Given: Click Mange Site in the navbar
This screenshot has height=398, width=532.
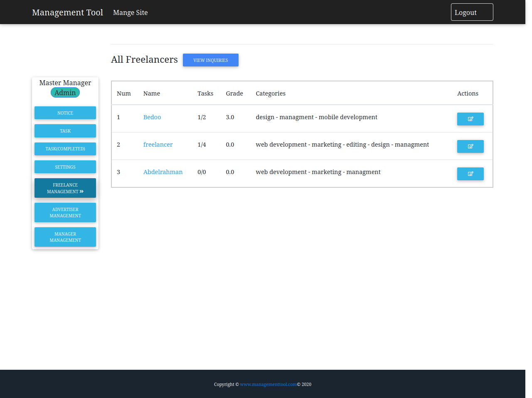Looking at the screenshot, I should coord(130,12).
